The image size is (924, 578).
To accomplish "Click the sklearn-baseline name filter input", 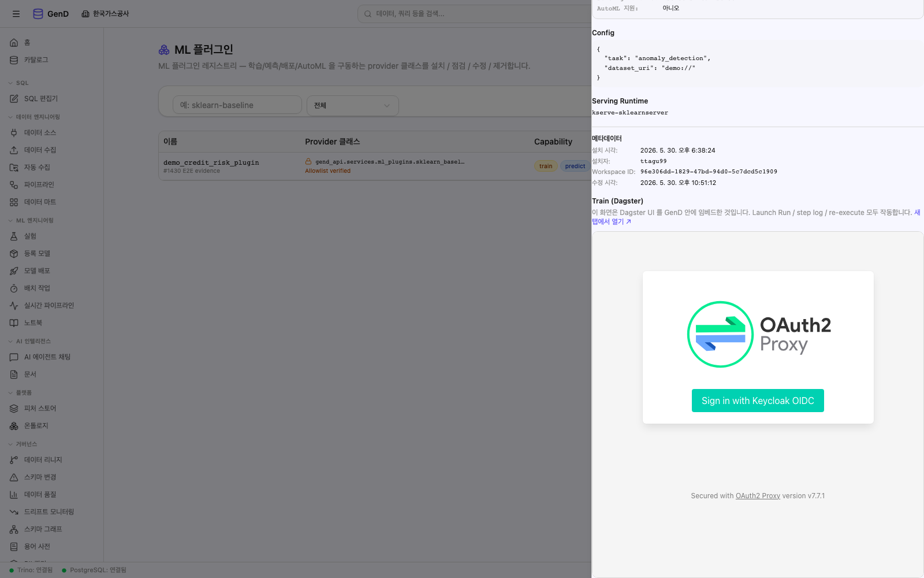I will point(237,105).
